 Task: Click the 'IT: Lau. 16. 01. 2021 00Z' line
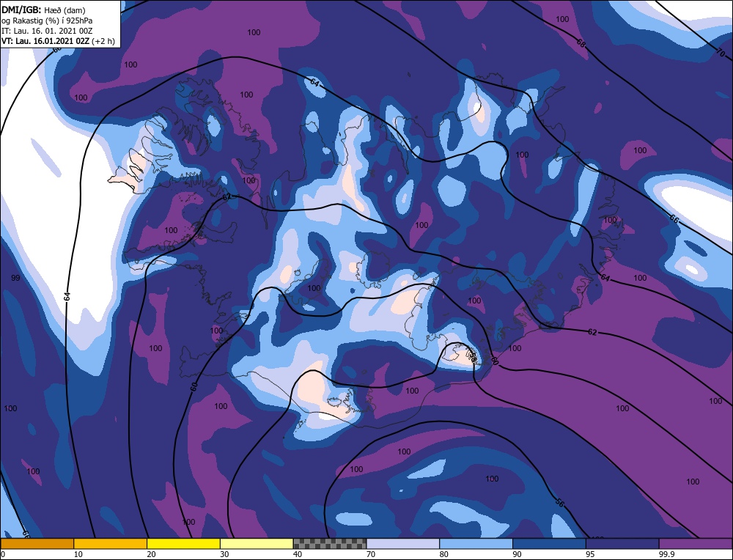coord(47,31)
